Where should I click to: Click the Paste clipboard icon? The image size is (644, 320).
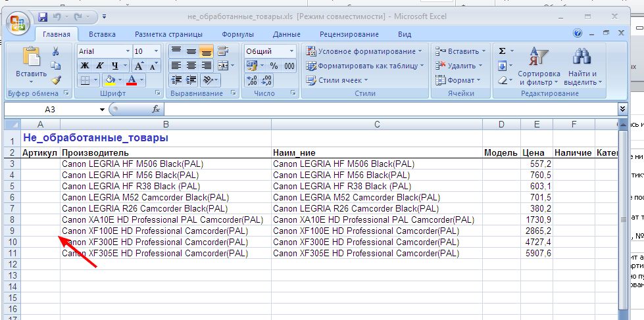point(31,57)
